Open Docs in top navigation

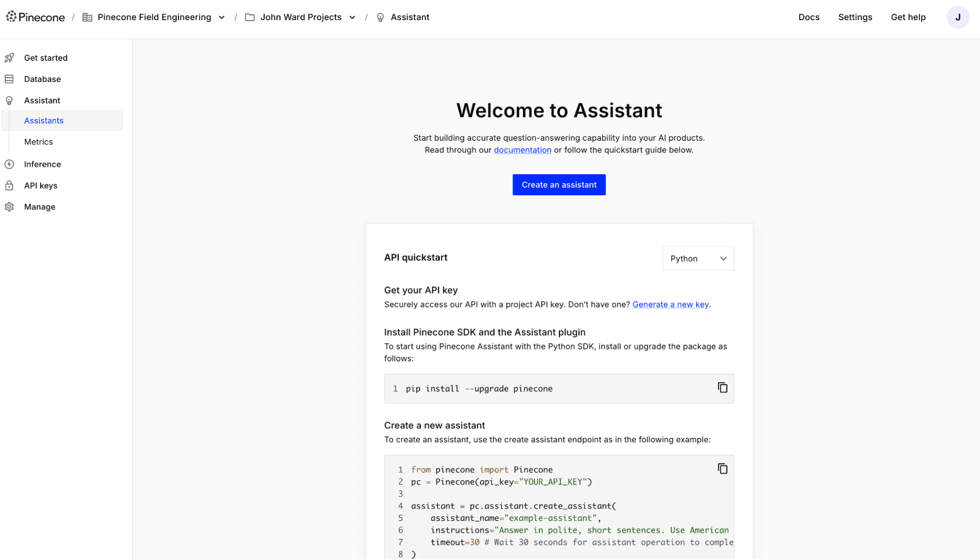pos(808,17)
